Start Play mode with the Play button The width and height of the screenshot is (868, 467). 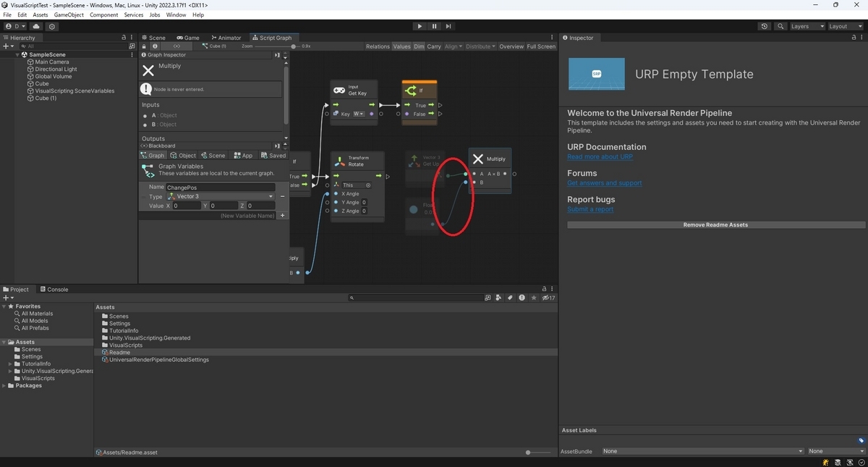(x=420, y=26)
